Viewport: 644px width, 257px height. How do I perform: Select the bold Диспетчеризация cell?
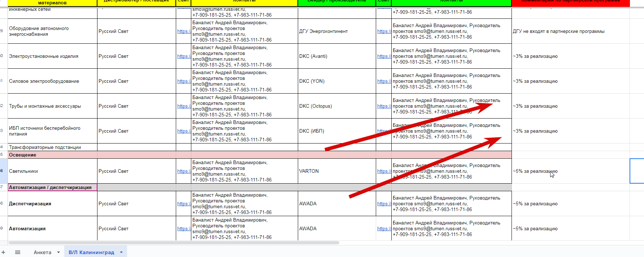point(52,204)
